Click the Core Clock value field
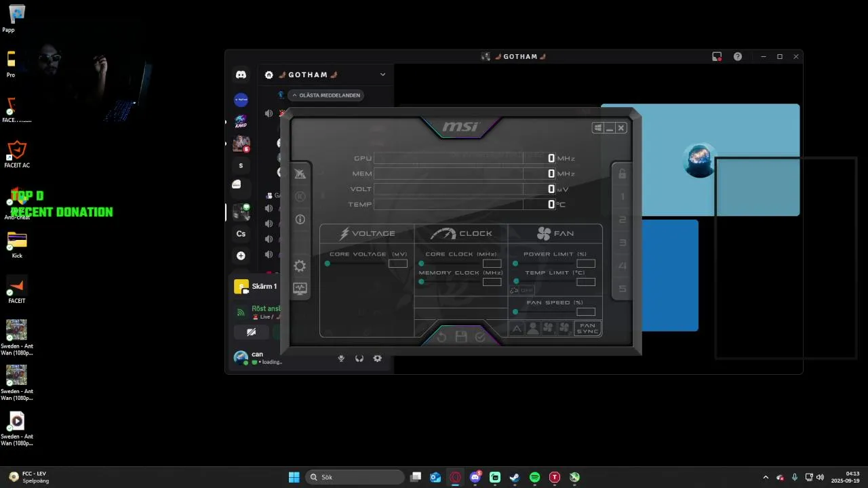 click(x=492, y=263)
